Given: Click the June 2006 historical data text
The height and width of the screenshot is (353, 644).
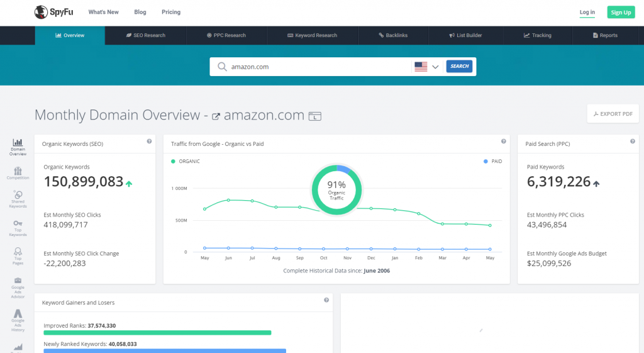Looking at the screenshot, I should 377,271.
